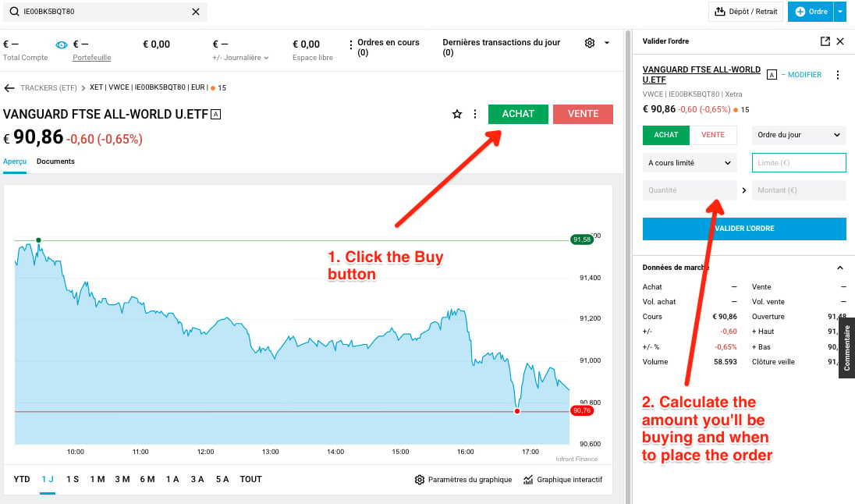Close the Valider l'ordre panel

point(840,41)
